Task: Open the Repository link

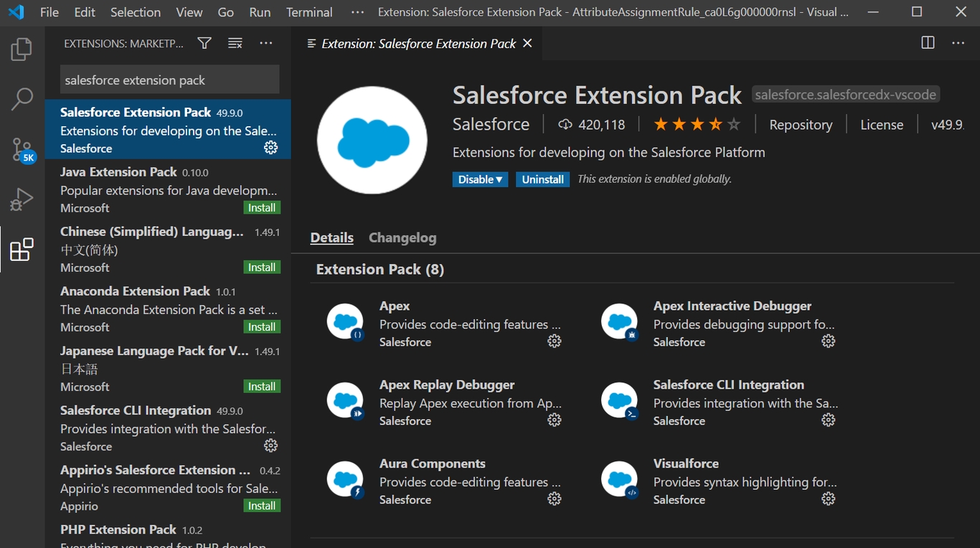Action: coord(801,125)
